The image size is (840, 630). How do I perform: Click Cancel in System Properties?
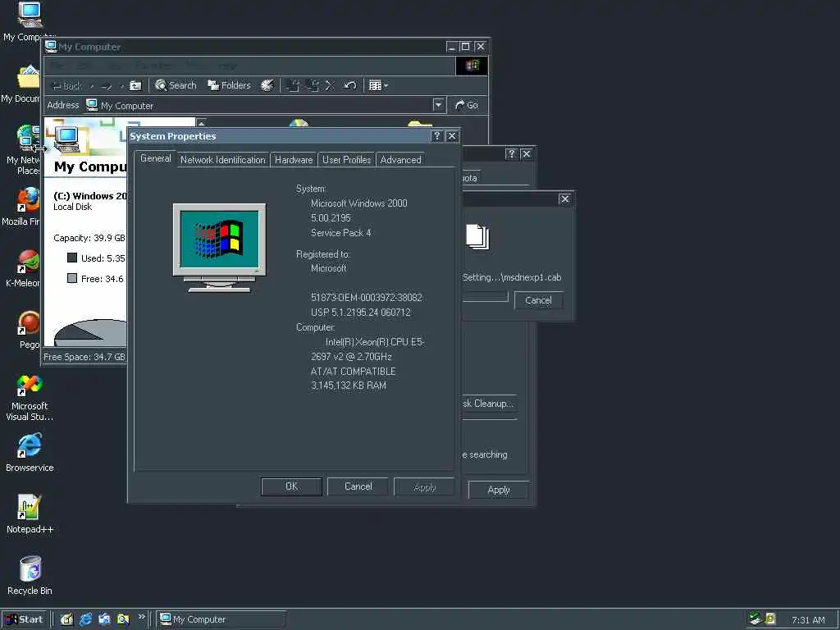[x=358, y=486]
